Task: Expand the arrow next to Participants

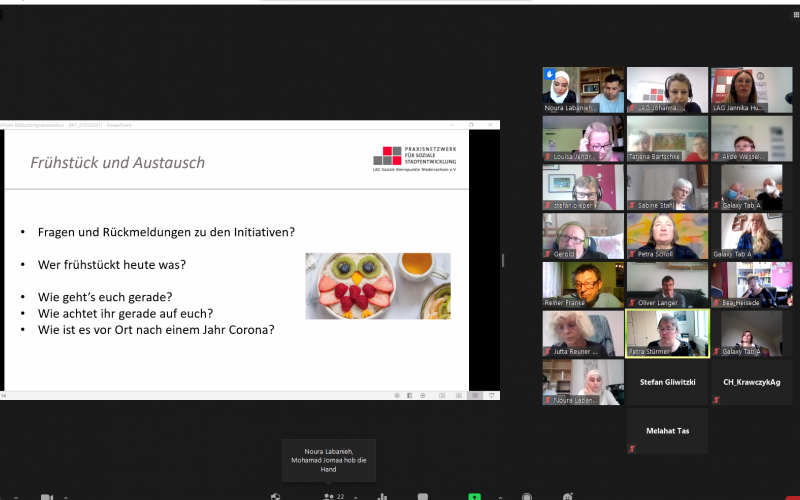Action: 356,497
